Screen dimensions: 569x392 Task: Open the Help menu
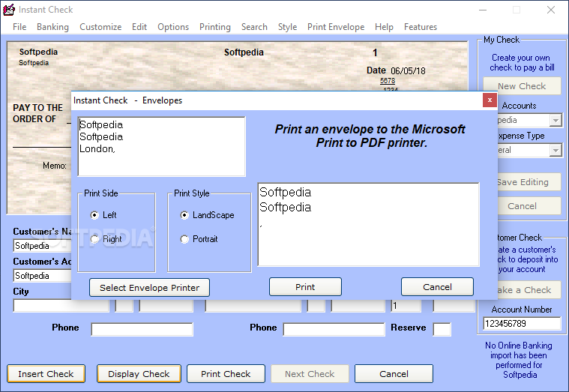(384, 27)
